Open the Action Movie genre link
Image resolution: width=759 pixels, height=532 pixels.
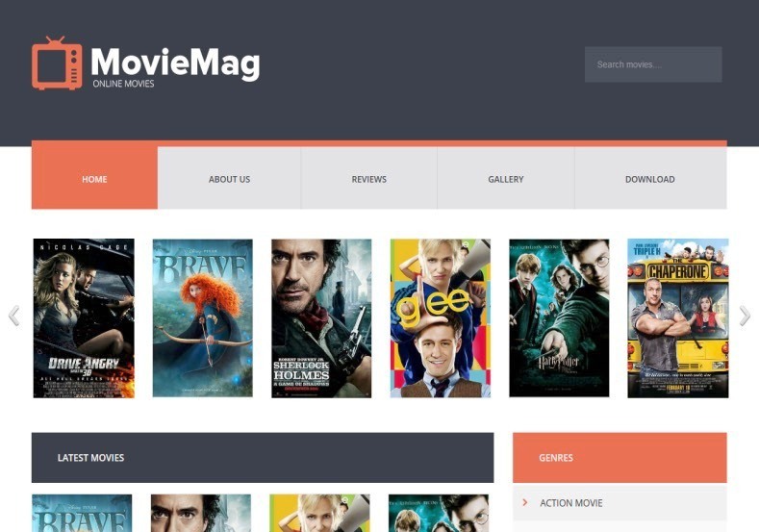[571, 503]
